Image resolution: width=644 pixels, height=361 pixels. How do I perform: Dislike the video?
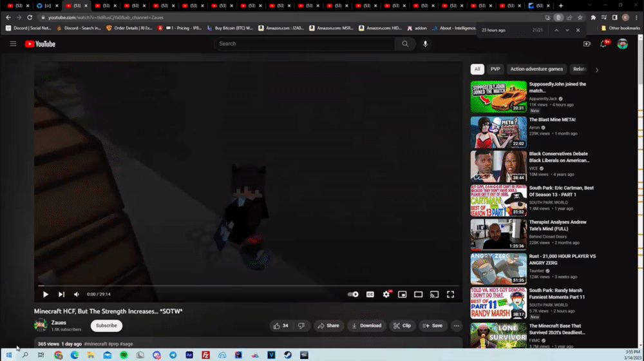pos(301,326)
